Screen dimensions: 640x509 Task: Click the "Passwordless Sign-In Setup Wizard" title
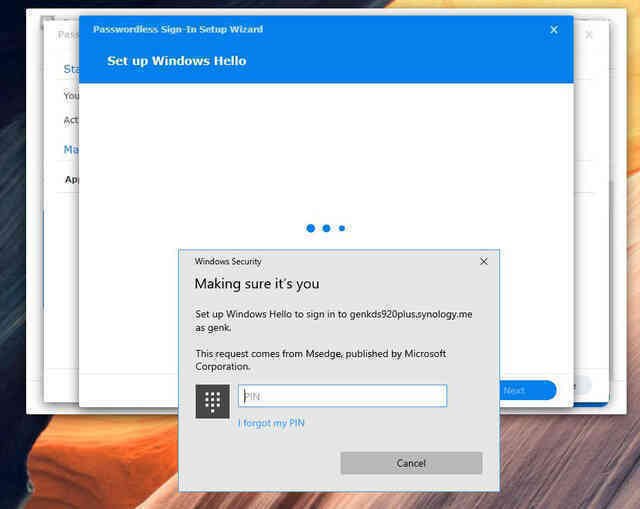pos(178,29)
